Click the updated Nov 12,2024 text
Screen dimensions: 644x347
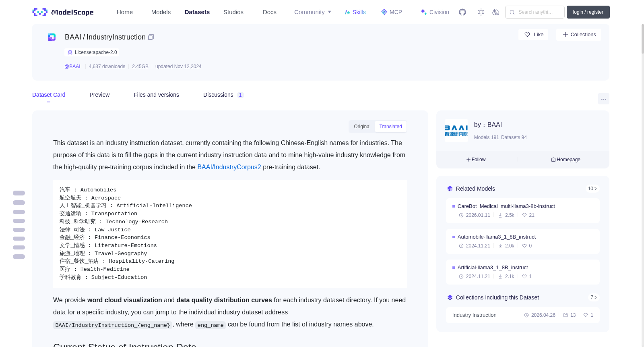pyautogui.click(x=178, y=66)
